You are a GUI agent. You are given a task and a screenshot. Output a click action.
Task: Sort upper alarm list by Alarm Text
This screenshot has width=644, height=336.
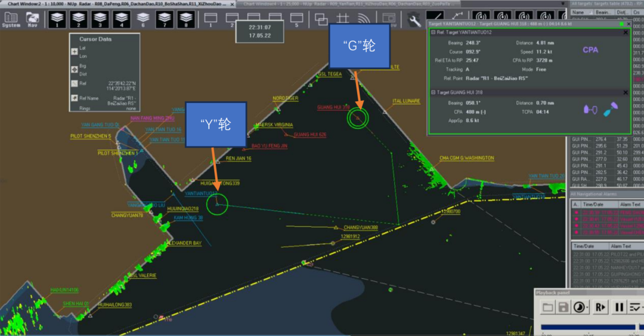(631, 204)
